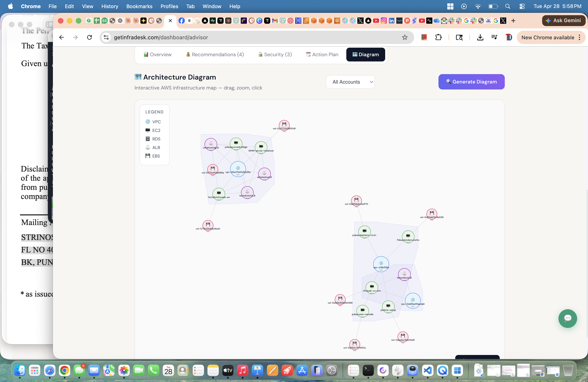Image resolution: width=588 pixels, height=382 pixels.
Task: Click the vol-0deebc15d03e6f EBS node
Action: (x=403, y=337)
